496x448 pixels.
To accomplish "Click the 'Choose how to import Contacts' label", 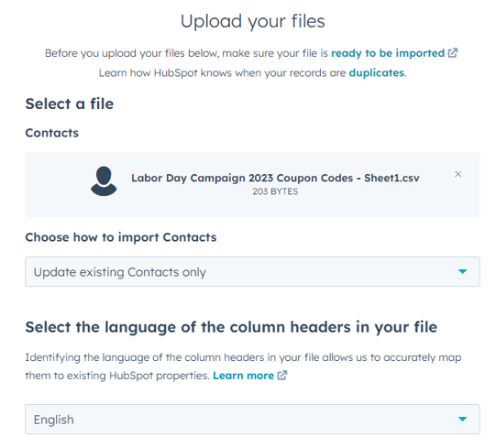I will pyautogui.click(x=121, y=237).
